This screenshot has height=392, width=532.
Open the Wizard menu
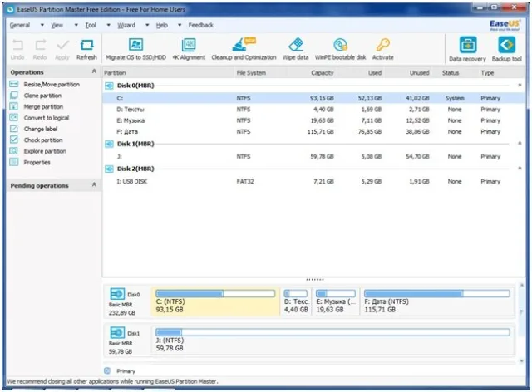click(126, 25)
